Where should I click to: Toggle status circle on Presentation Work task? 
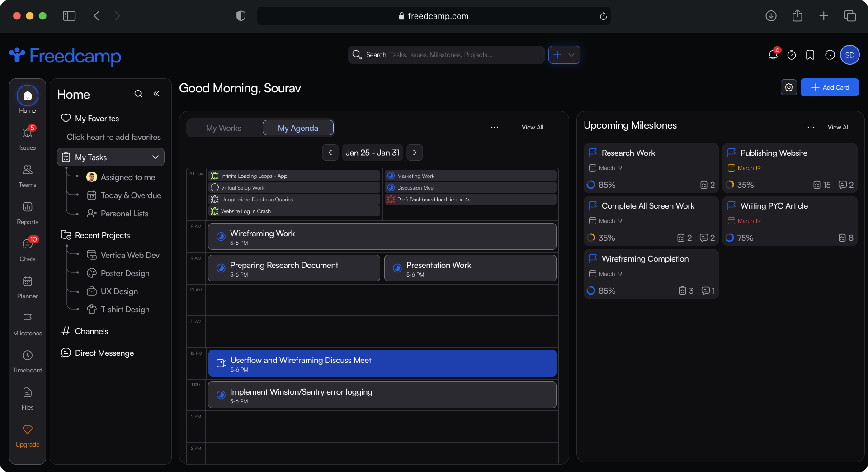click(397, 268)
